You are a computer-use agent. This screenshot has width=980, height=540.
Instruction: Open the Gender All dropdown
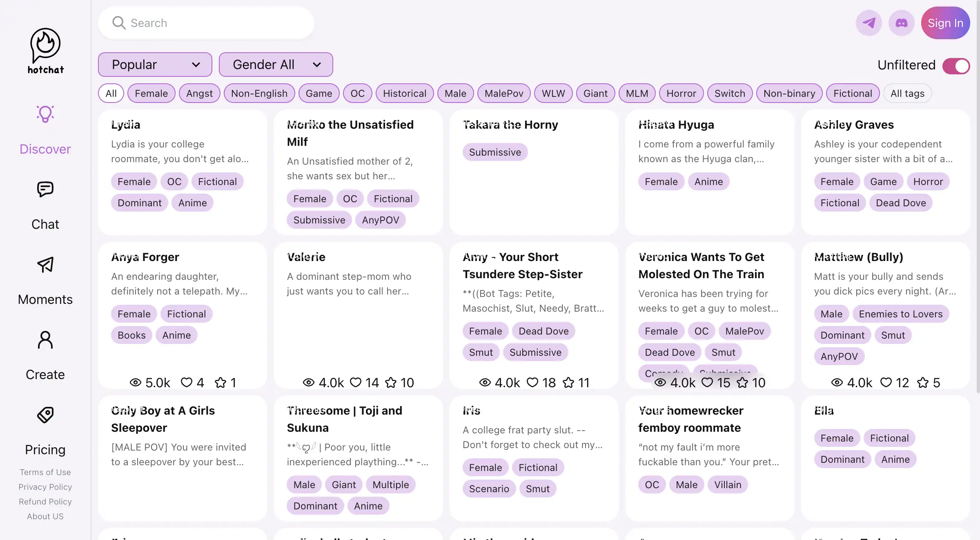point(276,65)
